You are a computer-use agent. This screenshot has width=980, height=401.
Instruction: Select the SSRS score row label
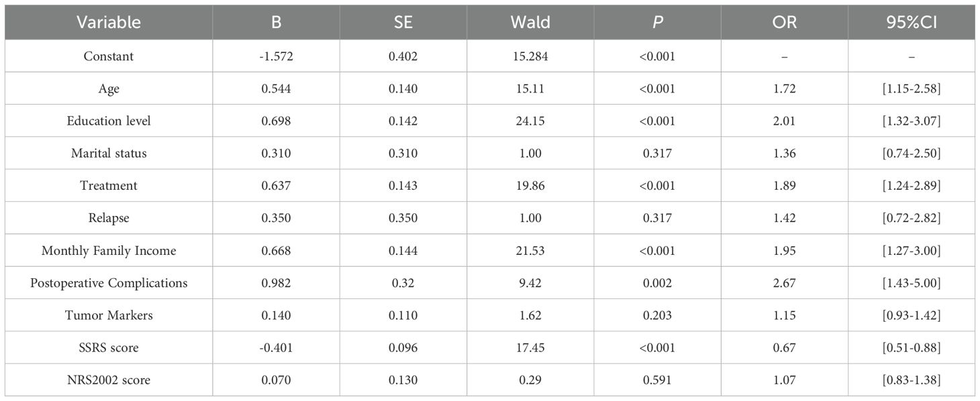point(109,348)
